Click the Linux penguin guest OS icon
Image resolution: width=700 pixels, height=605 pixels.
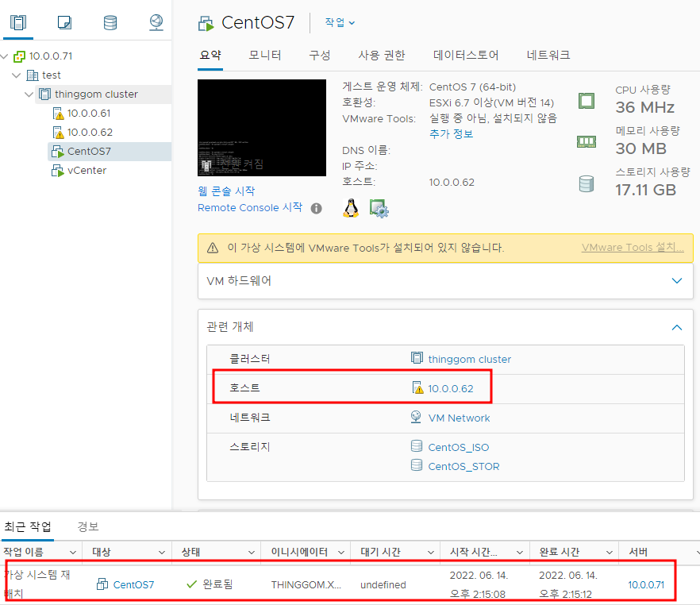tap(352, 208)
